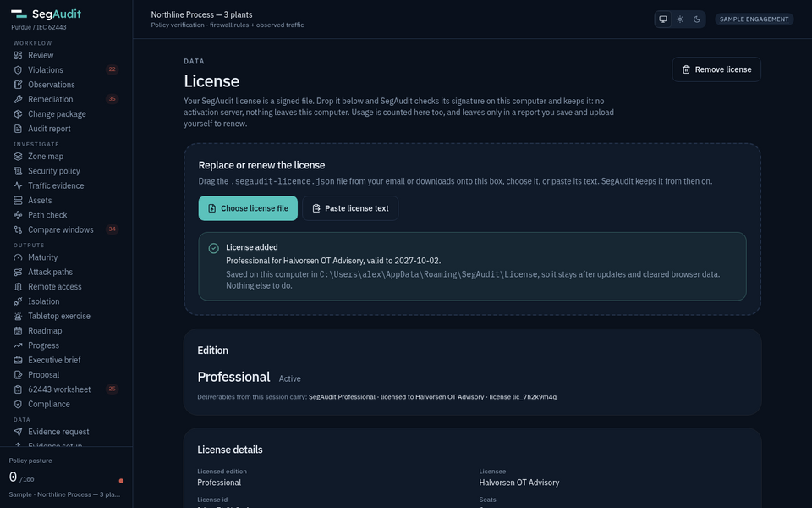Click the Northline Process engagement title
Screen dimensions: 812x508
tap(201, 14)
